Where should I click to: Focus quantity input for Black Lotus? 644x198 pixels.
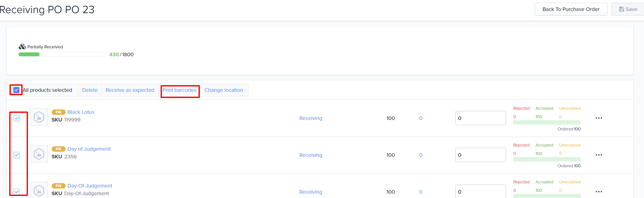[x=481, y=118]
